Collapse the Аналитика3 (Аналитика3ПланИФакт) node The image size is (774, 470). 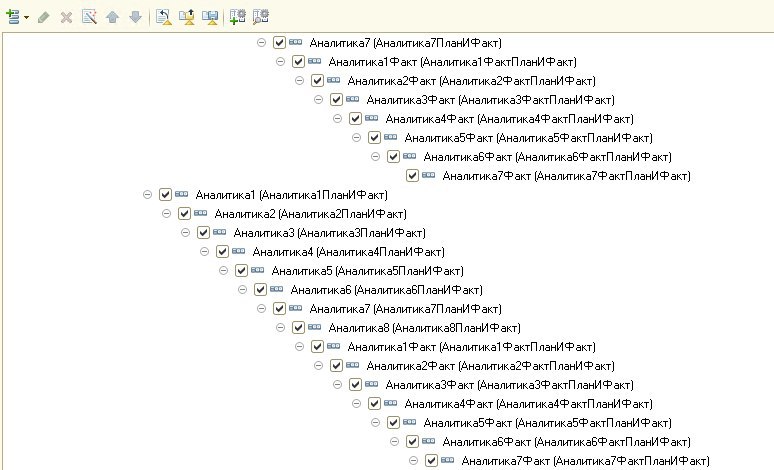tap(185, 233)
